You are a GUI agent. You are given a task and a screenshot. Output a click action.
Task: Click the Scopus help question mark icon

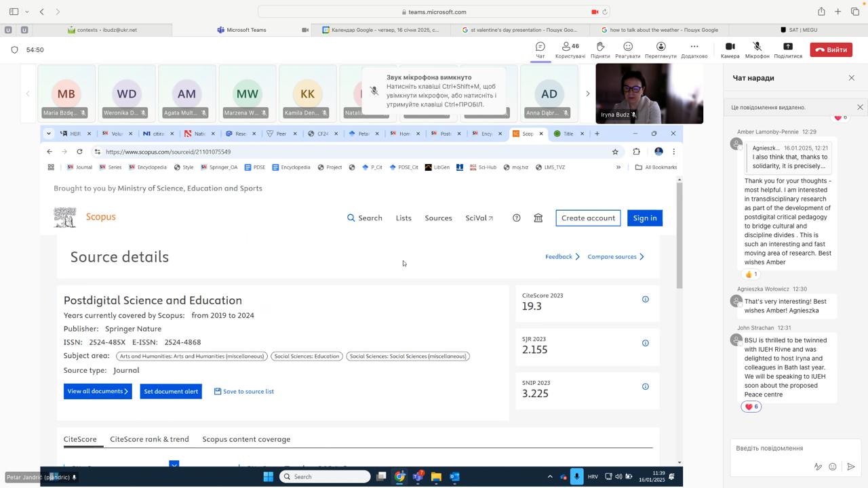[x=517, y=218]
